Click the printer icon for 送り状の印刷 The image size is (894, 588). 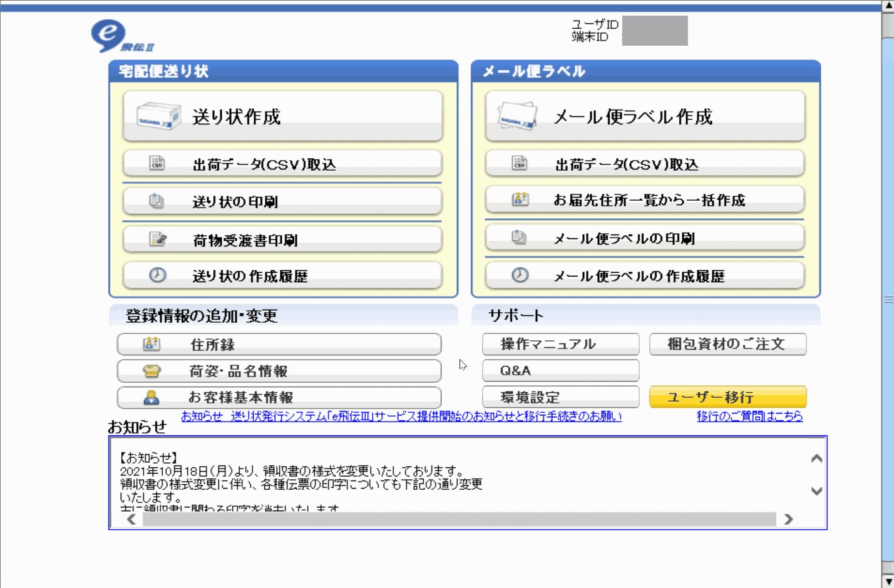tap(157, 201)
